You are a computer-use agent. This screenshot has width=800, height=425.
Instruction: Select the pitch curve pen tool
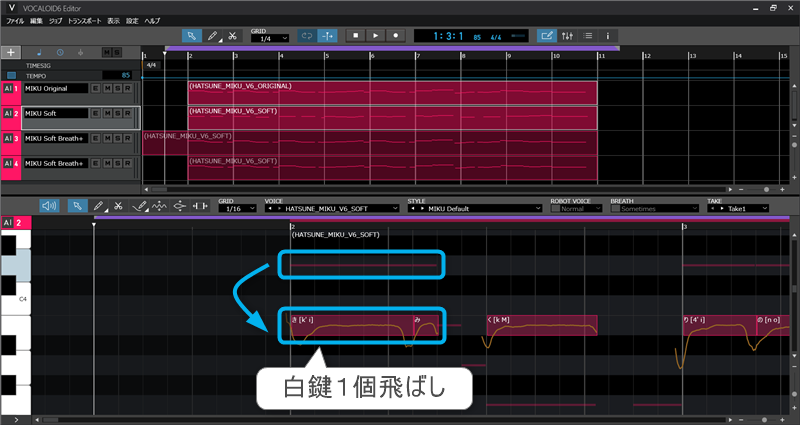click(x=139, y=206)
